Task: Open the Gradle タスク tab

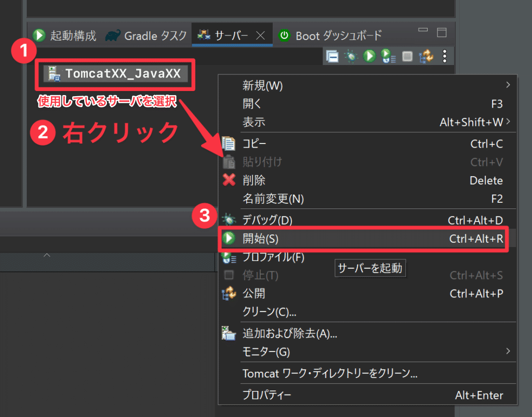Action: click(147, 35)
